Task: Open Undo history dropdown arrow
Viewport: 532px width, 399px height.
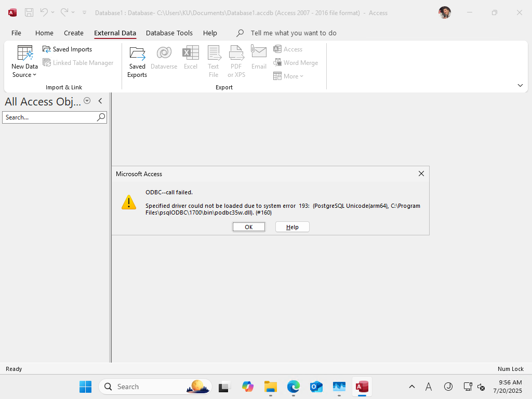Action: click(52, 12)
